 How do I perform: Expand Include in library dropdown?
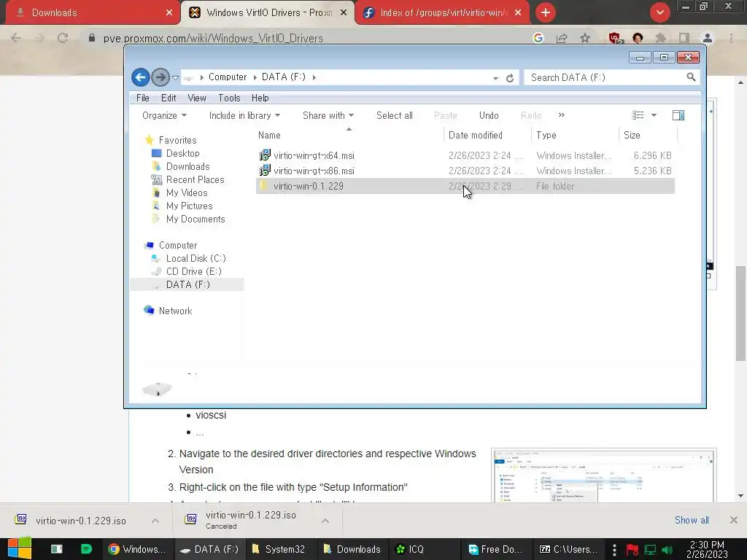[x=244, y=116]
